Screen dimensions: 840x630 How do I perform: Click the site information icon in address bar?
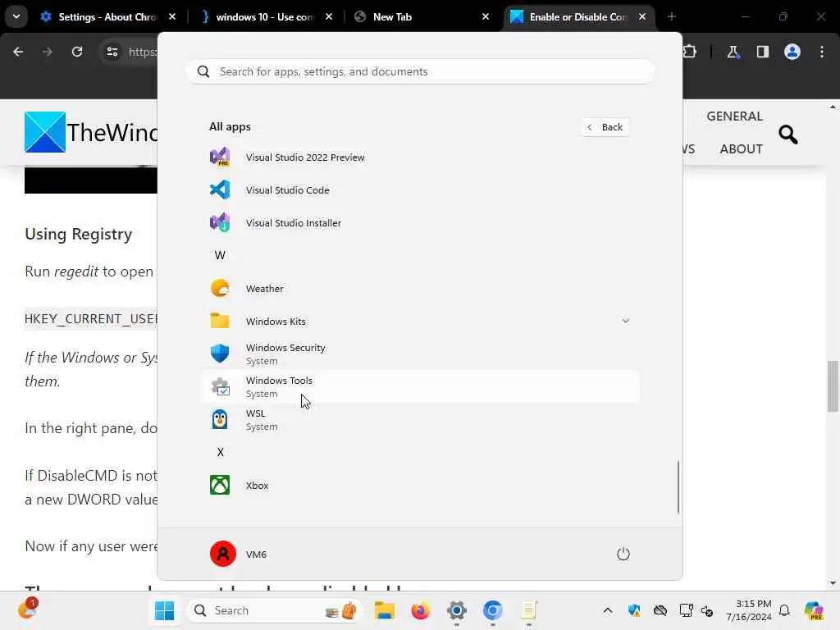pos(112,52)
